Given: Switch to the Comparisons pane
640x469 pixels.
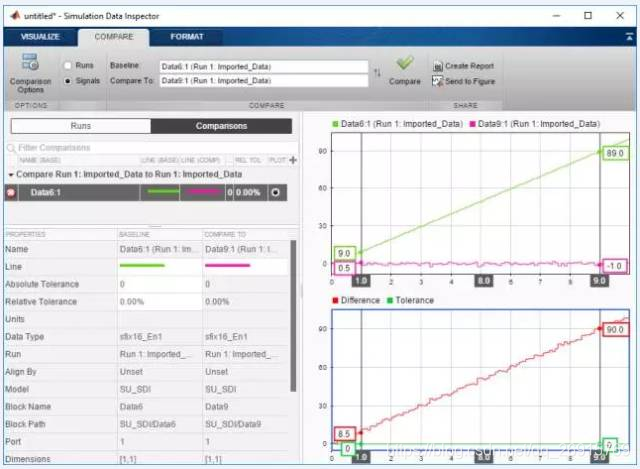Looking at the screenshot, I should point(221,126).
